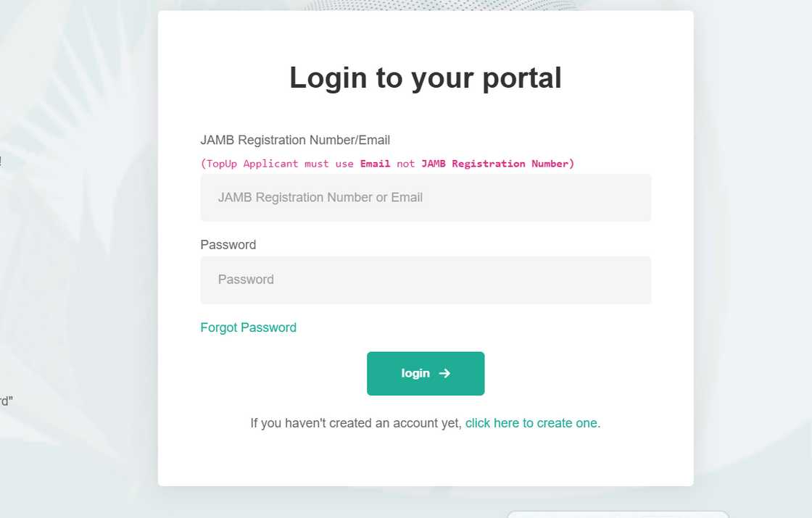Follow the "click here to create one" link

point(532,423)
